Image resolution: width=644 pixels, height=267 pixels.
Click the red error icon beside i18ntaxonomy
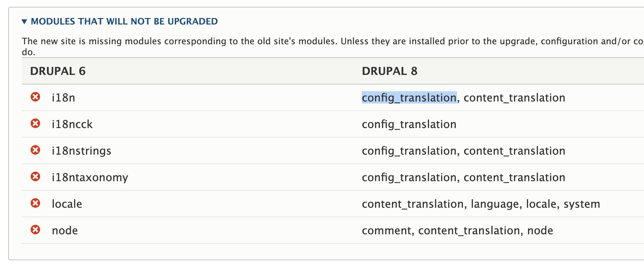[x=35, y=177]
